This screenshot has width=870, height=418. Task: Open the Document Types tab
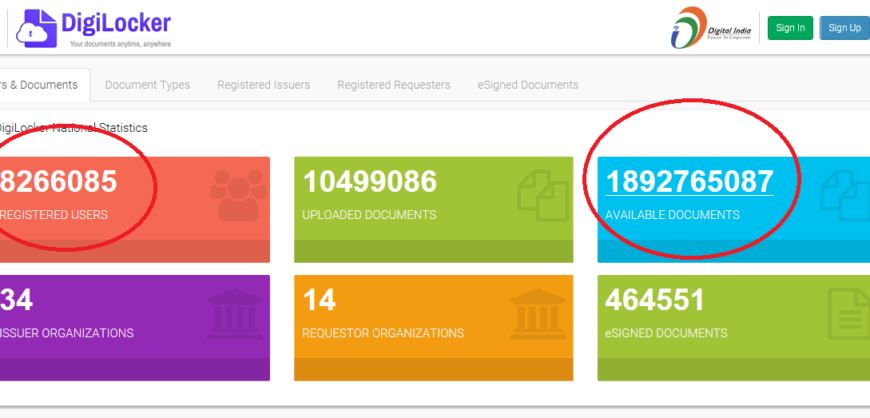(x=147, y=85)
